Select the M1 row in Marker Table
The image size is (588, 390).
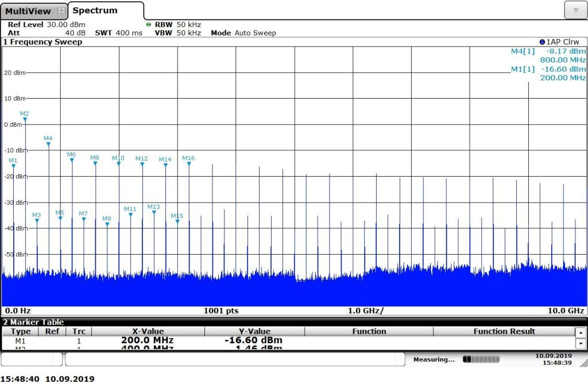pyautogui.click(x=288, y=341)
